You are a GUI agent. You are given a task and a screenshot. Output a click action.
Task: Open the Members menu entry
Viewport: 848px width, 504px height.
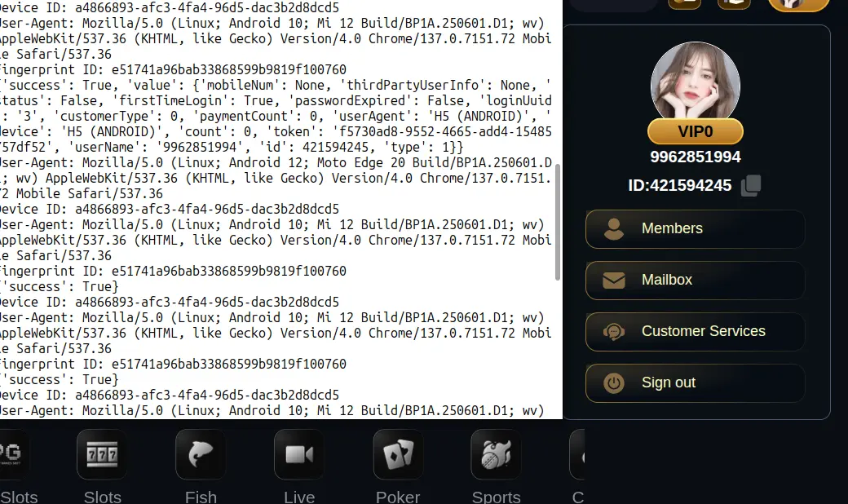tap(695, 228)
